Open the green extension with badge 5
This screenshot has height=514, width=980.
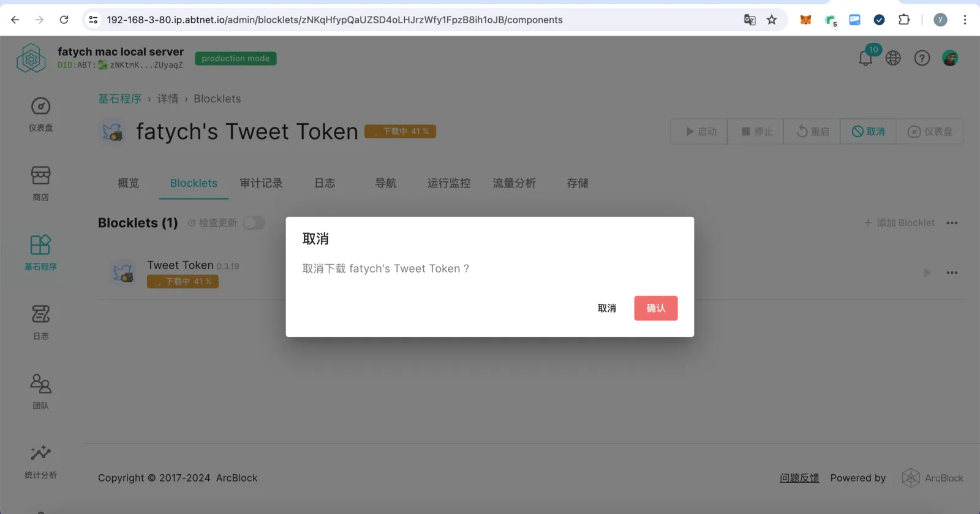(831, 20)
